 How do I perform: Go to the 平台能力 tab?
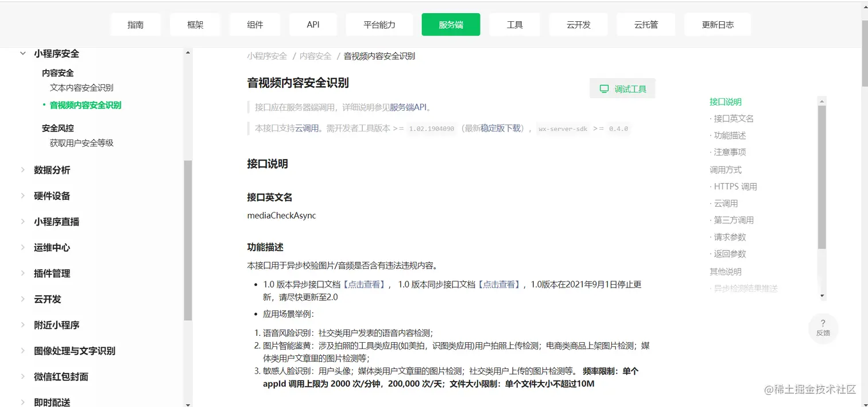(379, 25)
